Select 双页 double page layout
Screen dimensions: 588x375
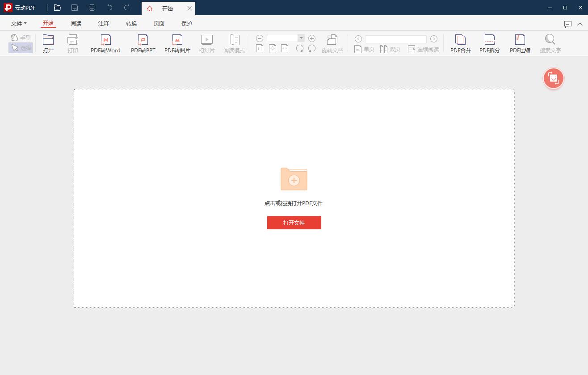pos(390,49)
